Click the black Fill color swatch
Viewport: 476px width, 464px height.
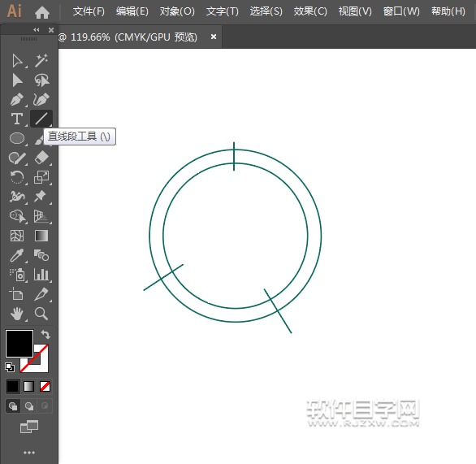(19, 344)
